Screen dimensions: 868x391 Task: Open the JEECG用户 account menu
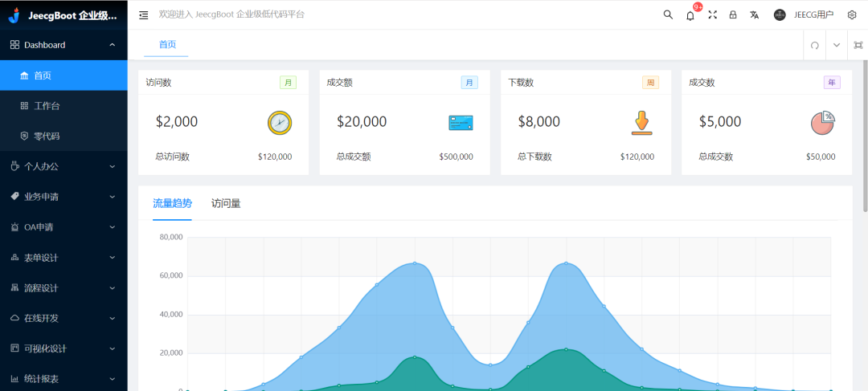804,14
